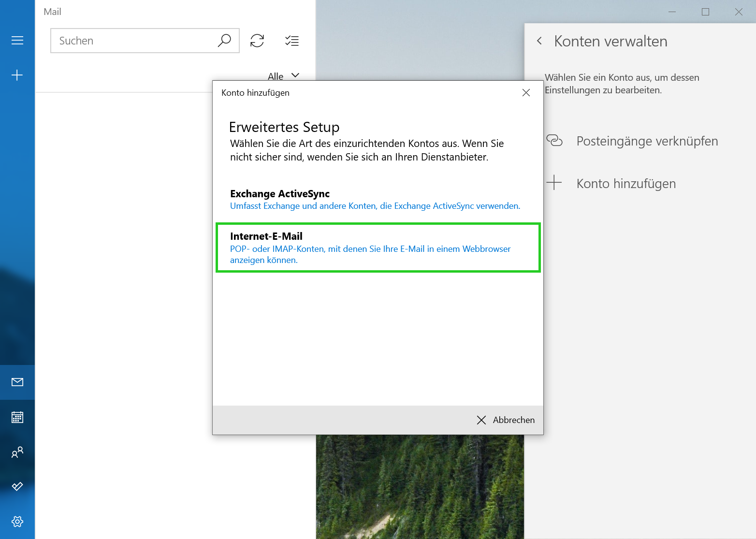Click the X icon beside Abbrechen
This screenshot has width=756, height=539.
tap(481, 420)
